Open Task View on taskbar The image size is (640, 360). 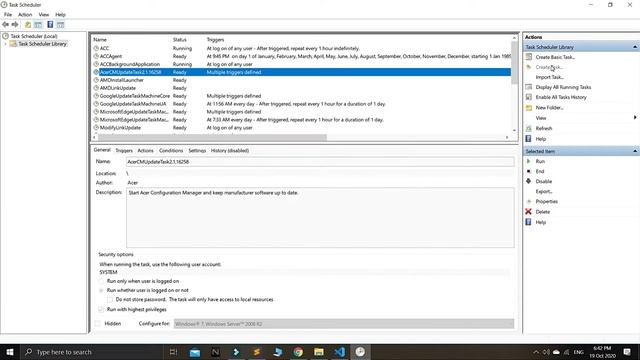[173, 352]
